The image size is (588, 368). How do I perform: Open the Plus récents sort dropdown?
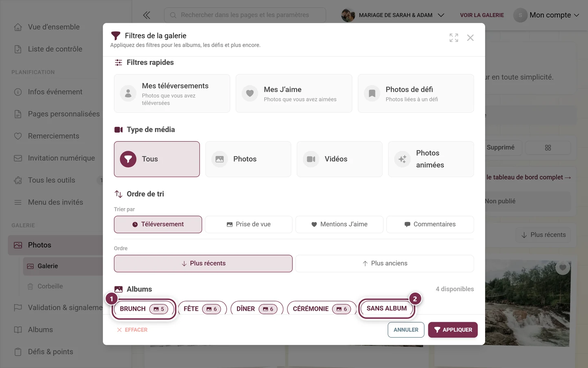543,235
